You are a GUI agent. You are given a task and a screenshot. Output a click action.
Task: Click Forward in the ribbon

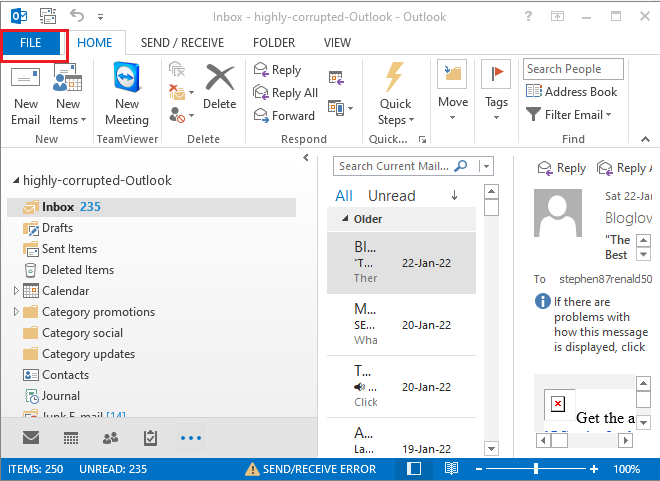click(x=284, y=115)
